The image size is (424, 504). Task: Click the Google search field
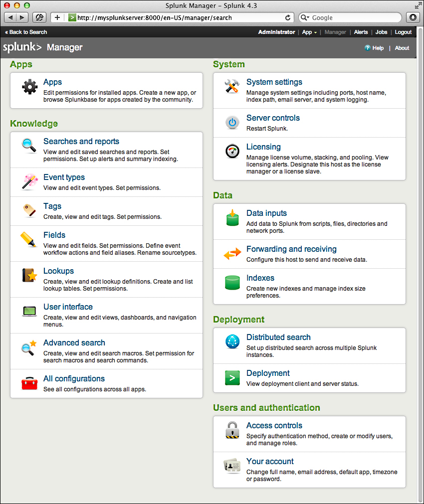(350, 17)
